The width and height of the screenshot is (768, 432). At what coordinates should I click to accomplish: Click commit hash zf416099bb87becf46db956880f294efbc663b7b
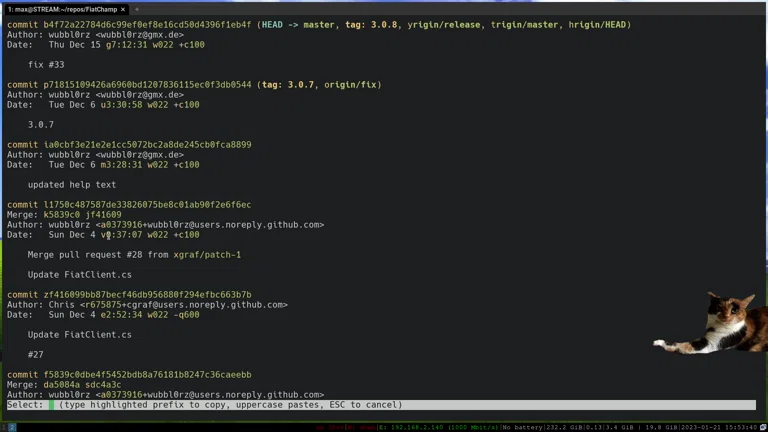147,295
